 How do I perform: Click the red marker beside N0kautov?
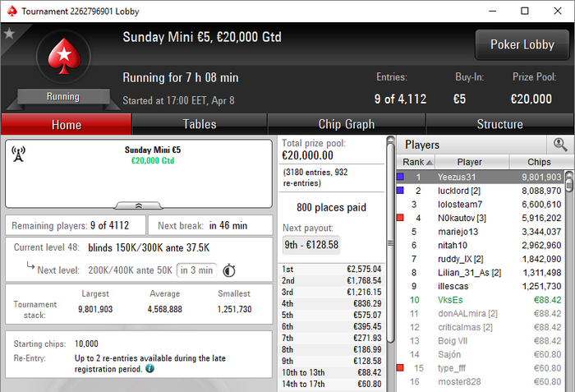click(x=400, y=218)
